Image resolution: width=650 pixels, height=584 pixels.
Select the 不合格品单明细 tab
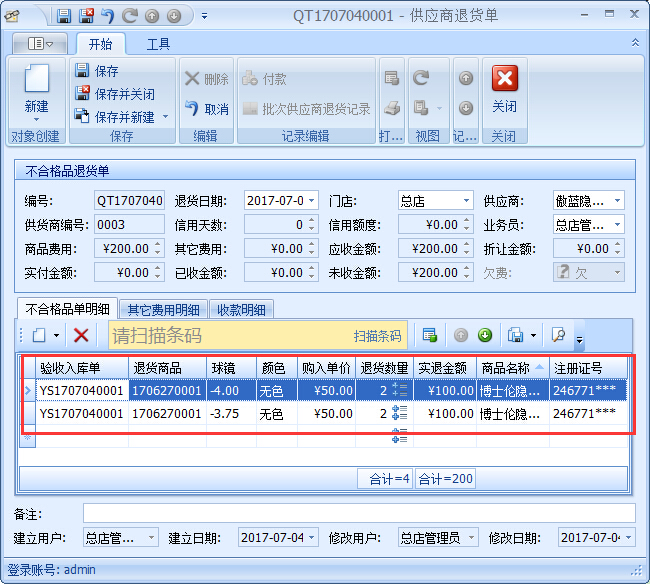[67, 309]
